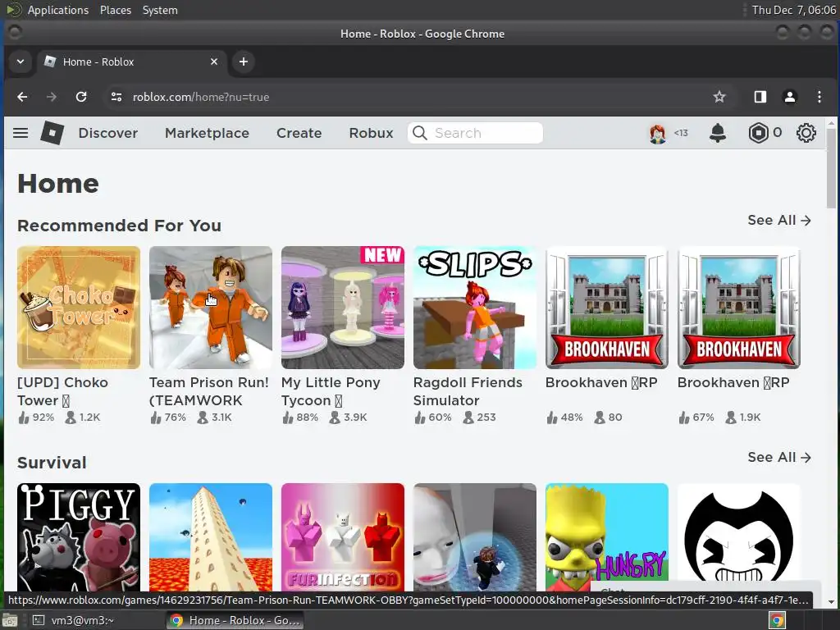840x630 pixels.
Task: Open the PIGGY game thumbnail
Action: coord(79,537)
